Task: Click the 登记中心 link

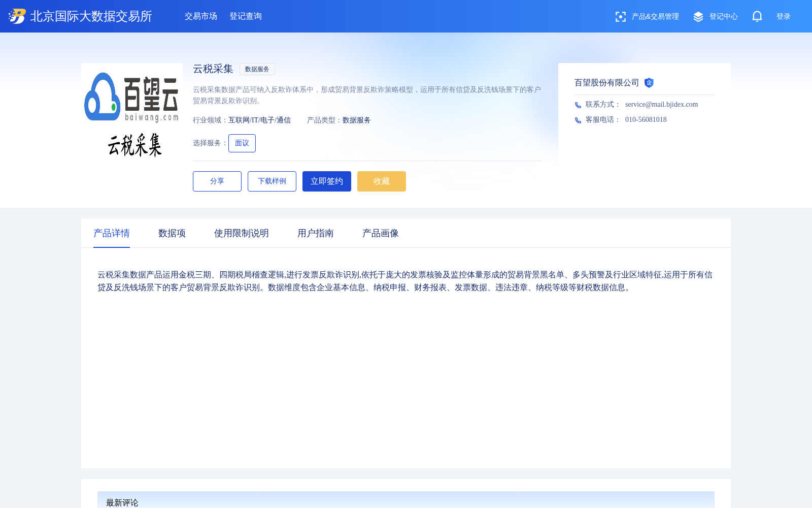Action: click(x=724, y=17)
